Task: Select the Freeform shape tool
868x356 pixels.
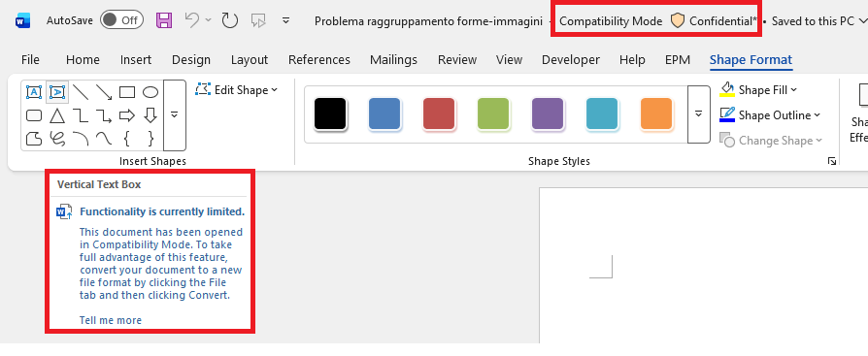Action: [x=34, y=138]
